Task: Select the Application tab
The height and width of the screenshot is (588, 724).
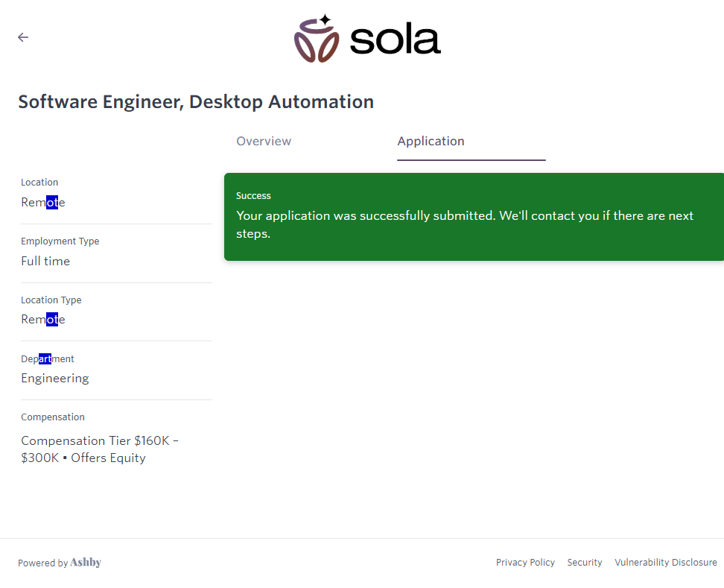Action: tap(431, 142)
